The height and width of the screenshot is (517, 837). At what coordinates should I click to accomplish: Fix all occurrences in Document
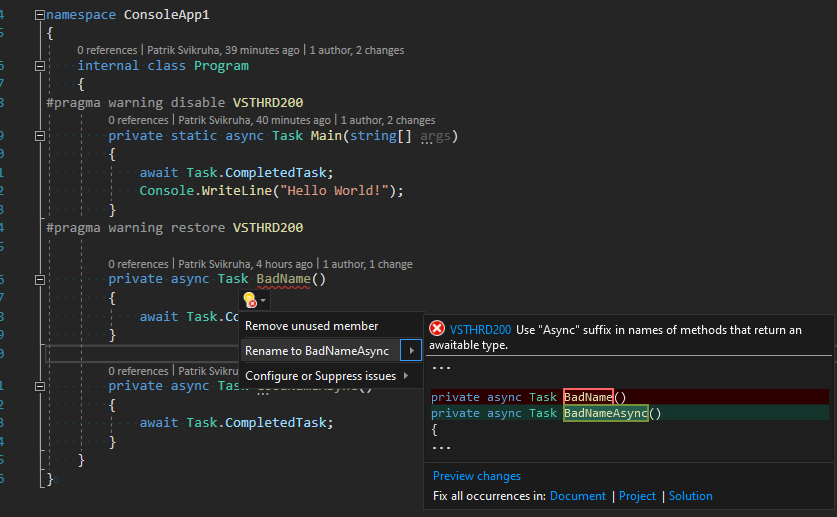coord(578,496)
